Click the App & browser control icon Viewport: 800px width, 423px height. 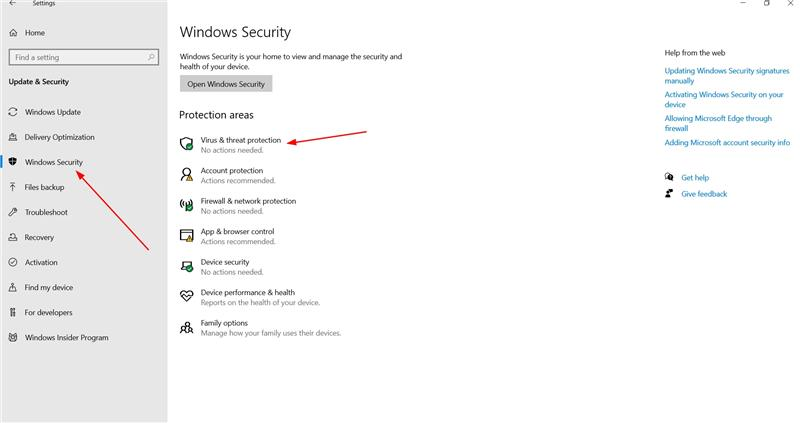point(187,236)
